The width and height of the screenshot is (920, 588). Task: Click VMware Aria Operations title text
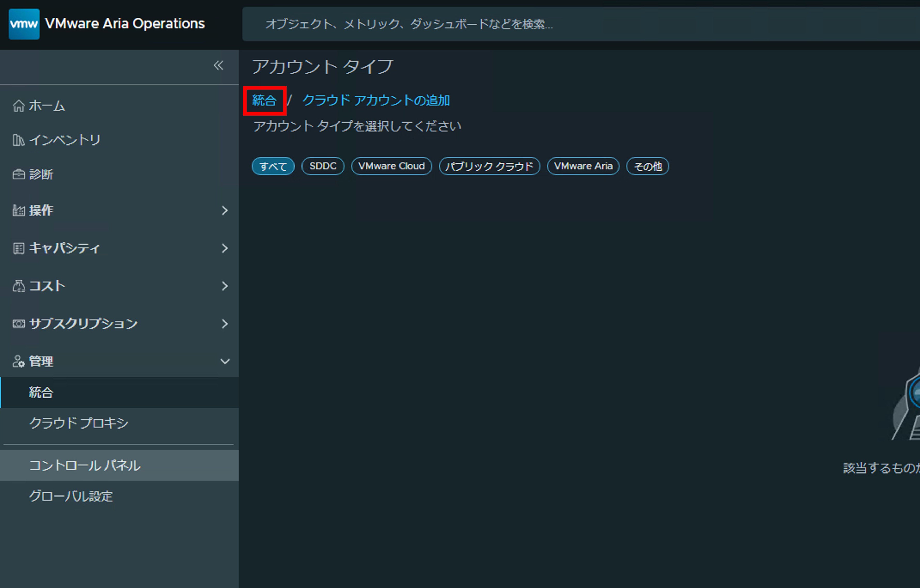pos(125,24)
